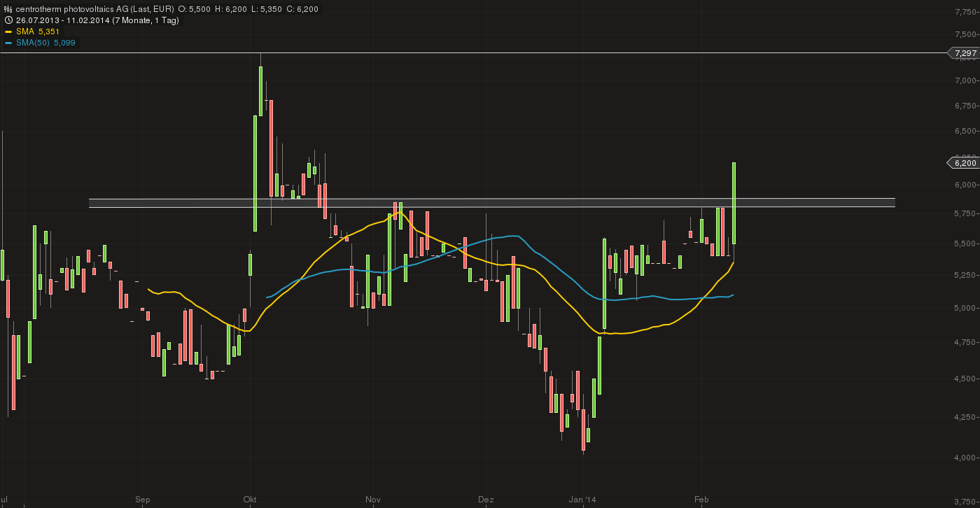Select the yellow SMA color marker in legend
This screenshot has height=508, width=980.
click(8, 31)
